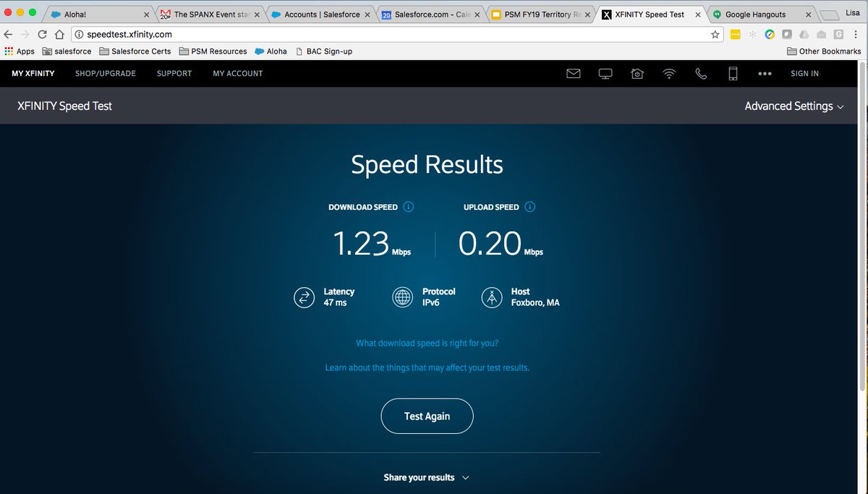Click the colorful circular pen extension icon
The image size is (868, 494).
tap(770, 34)
